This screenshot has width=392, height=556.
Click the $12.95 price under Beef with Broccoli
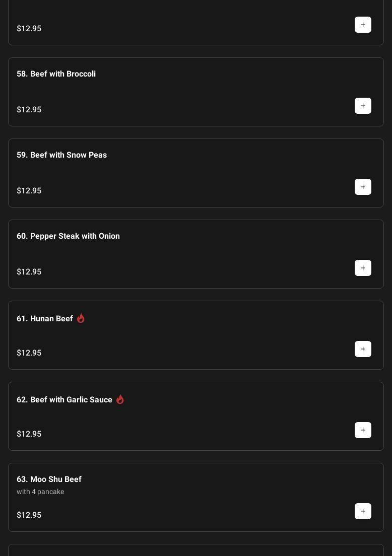29,110
